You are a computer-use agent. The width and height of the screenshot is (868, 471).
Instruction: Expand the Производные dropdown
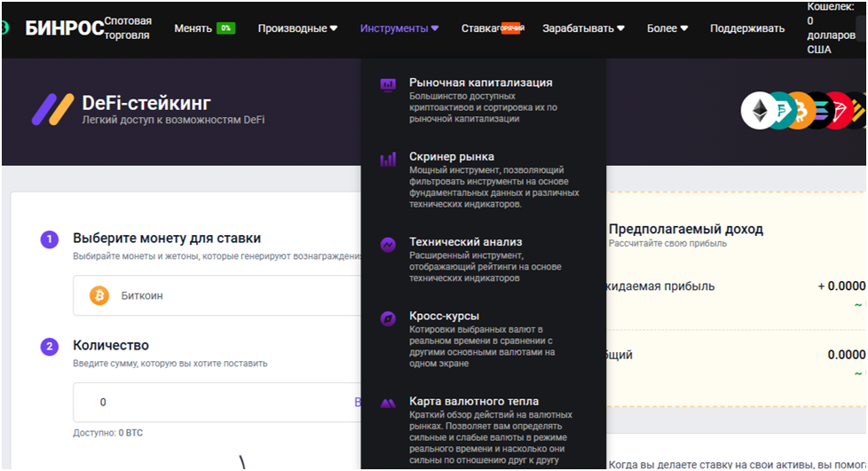click(297, 28)
